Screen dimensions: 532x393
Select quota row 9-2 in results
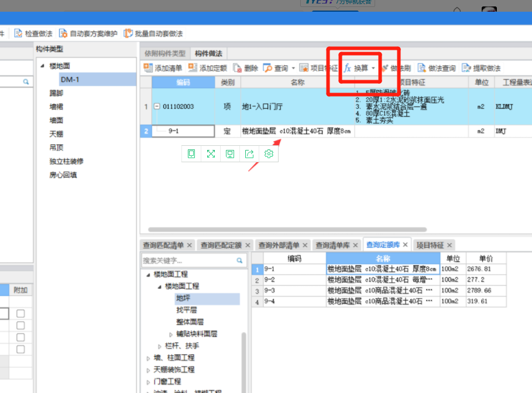tap(379, 280)
